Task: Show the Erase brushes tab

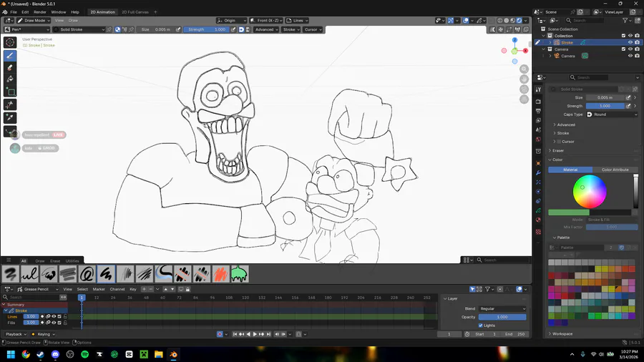Action: tap(55, 260)
